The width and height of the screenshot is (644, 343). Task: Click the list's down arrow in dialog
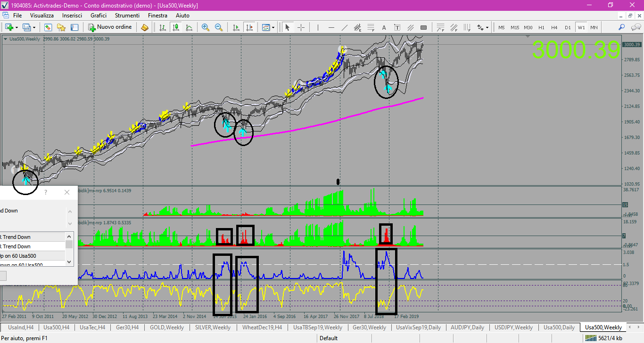[x=70, y=261]
